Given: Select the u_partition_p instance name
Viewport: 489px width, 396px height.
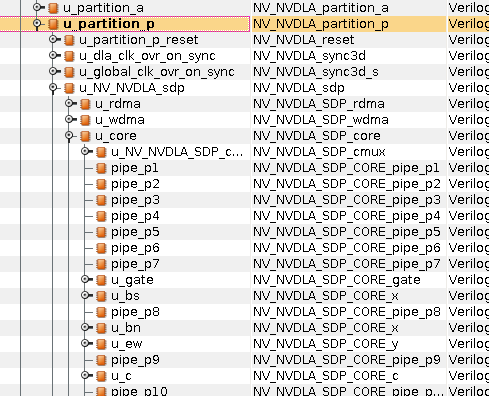Looking at the screenshot, I should tap(109, 24).
